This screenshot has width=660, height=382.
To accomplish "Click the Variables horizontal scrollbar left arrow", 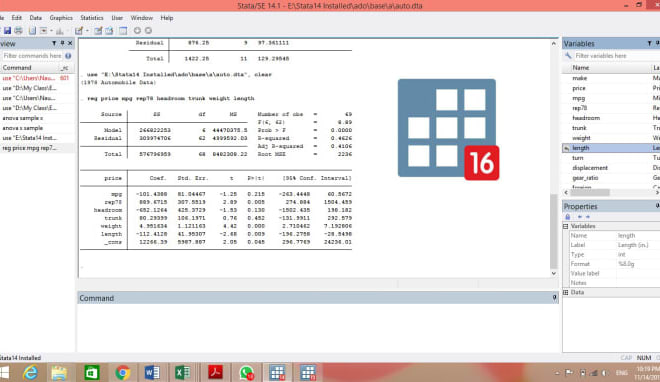I will (x=566, y=192).
